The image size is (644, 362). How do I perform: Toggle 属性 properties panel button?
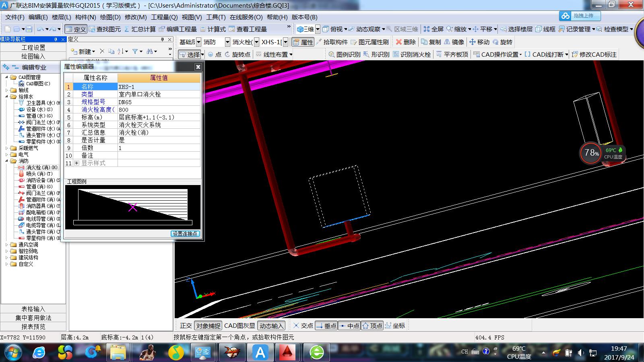303,42
